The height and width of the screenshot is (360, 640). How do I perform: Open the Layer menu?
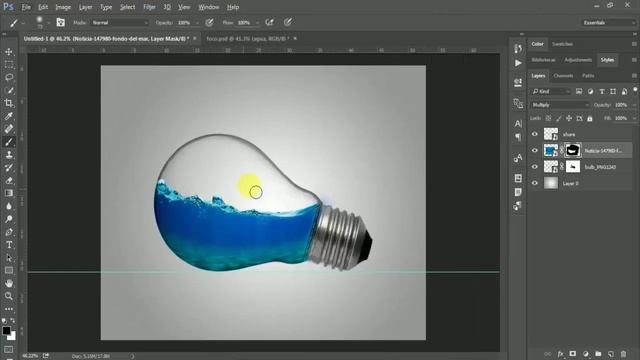point(85,7)
